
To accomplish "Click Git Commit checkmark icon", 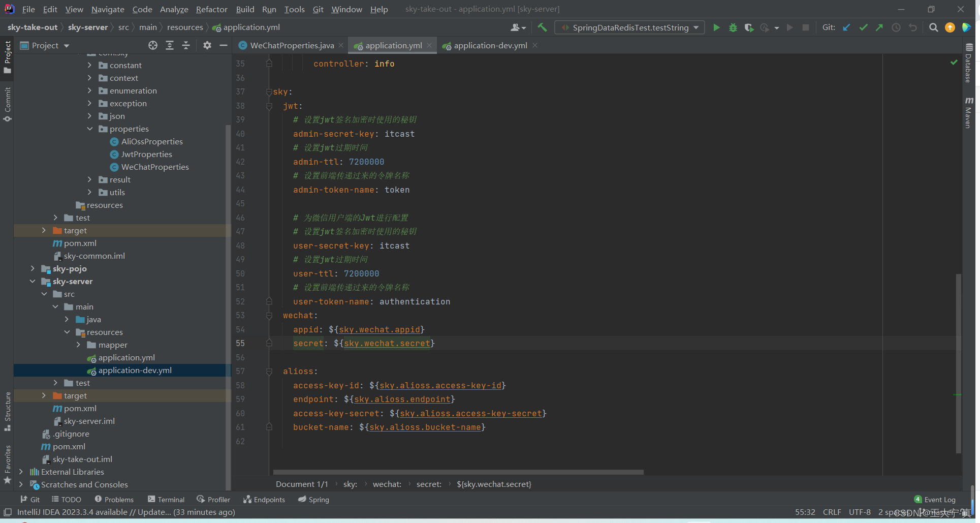I will (863, 27).
